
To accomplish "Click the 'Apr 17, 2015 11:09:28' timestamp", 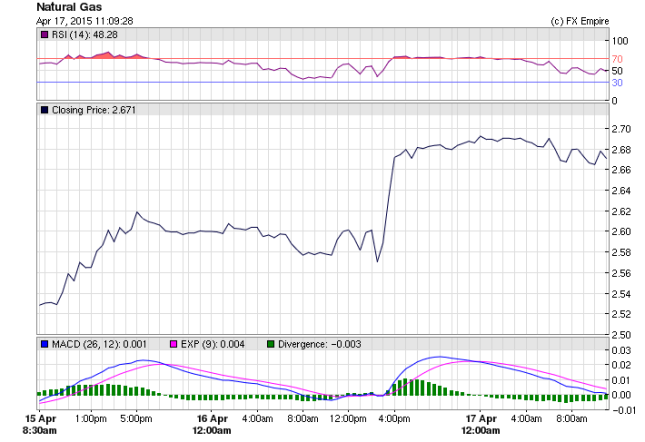I will (x=85, y=21).
